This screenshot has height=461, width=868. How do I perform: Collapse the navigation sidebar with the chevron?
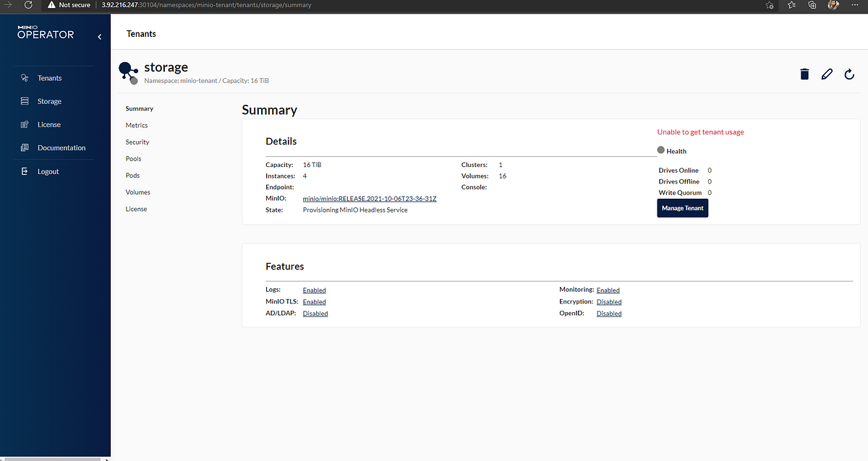pyautogui.click(x=99, y=36)
